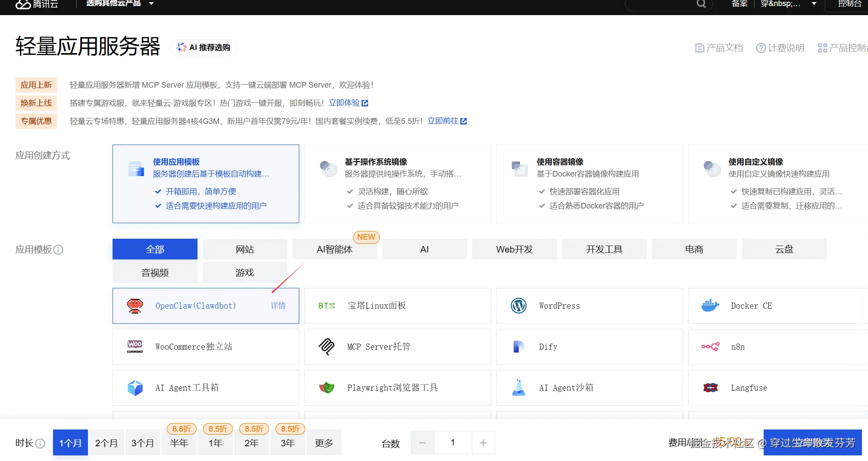Expand 更多 duration options
Viewport: 868px width, 461px height.
pos(324,442)
